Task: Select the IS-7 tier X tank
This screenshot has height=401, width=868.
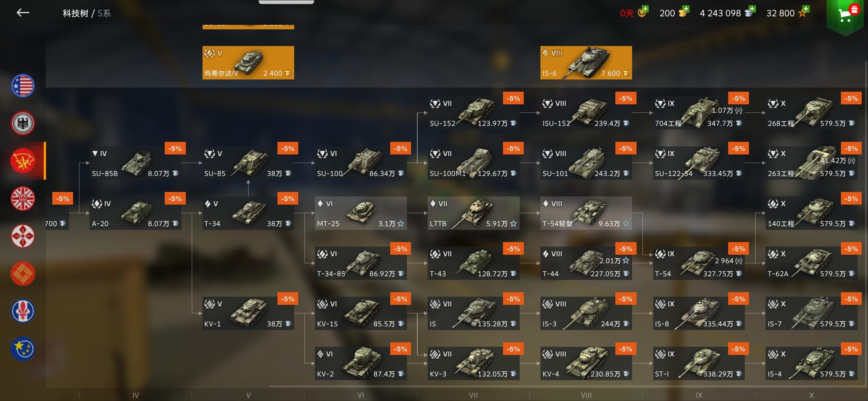Action: (812, 313)
